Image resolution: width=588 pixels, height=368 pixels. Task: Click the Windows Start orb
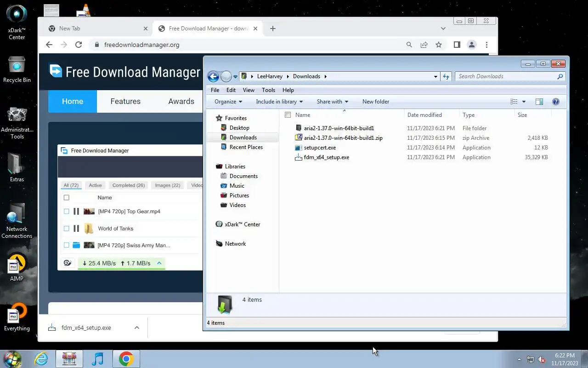coord(12,359)
